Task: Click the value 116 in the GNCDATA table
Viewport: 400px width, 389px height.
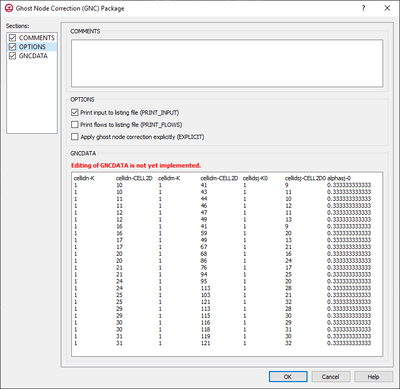Action: [x=205, y=323]
